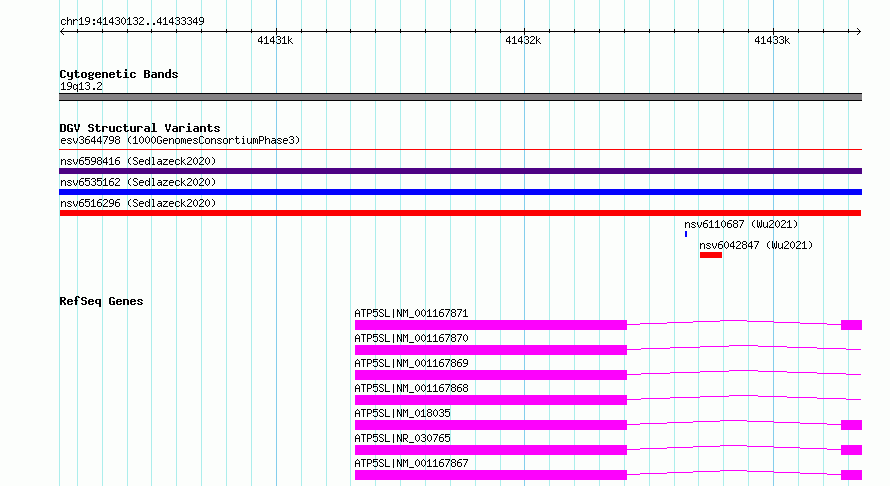Click the gray 19q13.2 cytogenetic band bar
Screen dimensions: 890x486
[460, 97]
